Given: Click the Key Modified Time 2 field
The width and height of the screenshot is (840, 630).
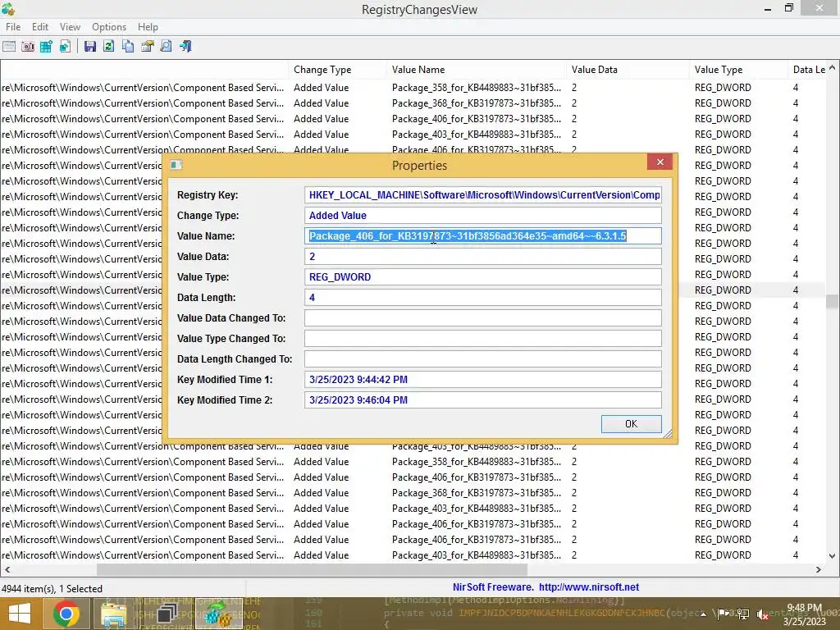Looking at the screenshot, I should pos(482,399).
